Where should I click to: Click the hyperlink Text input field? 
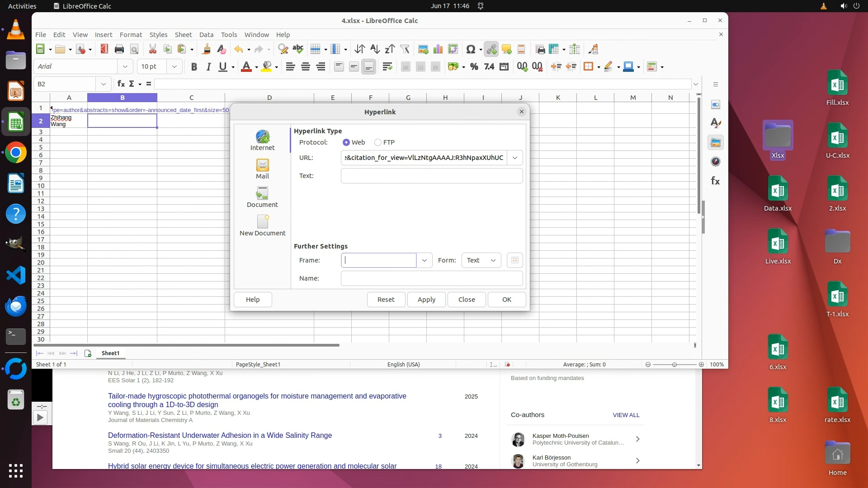pos(431,176)
